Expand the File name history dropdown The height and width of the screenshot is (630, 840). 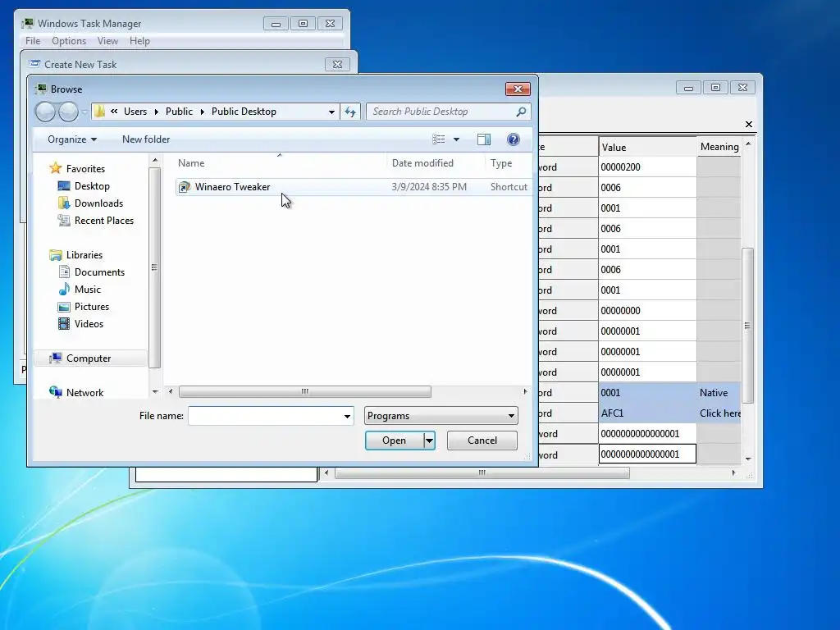[347, 416]
